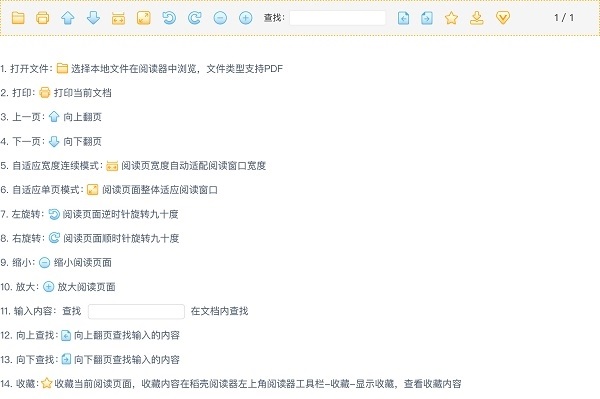The height and width of the screenshot is (399, 600).
Task: Click plus icon in the 放大 help line
Action: pos(48,287)
